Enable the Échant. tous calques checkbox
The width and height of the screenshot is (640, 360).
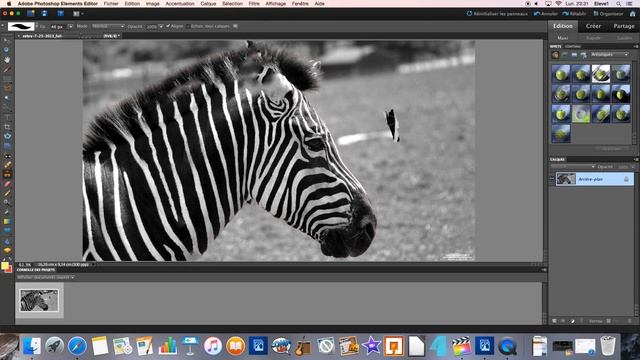pos(188,26)
